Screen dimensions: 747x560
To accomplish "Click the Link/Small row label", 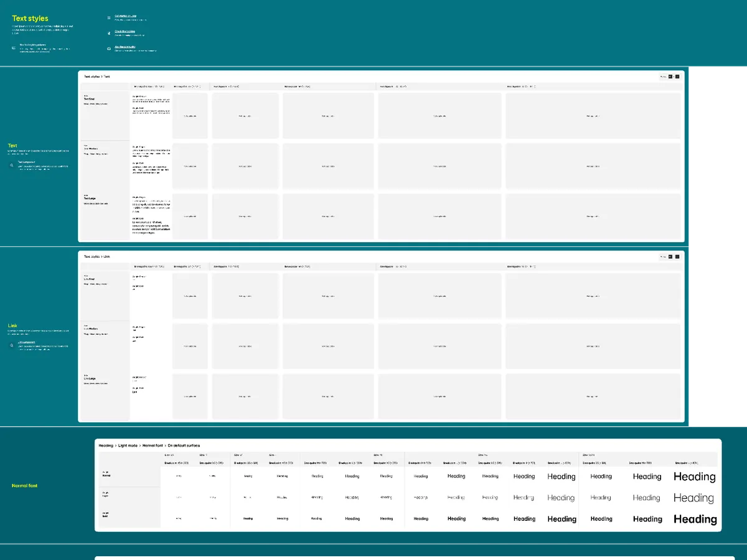I will (x=90, y=278).
